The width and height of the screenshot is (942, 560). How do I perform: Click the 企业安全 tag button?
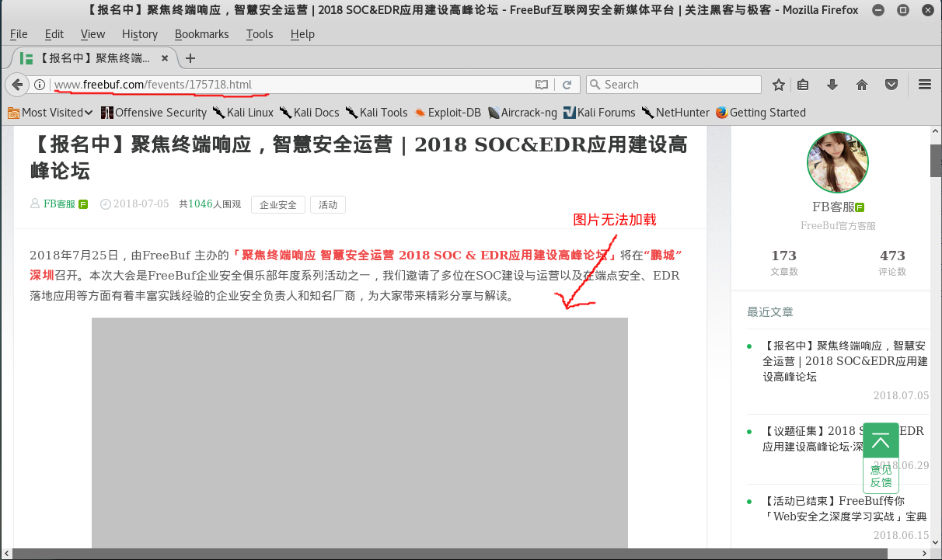coord(277,205)
